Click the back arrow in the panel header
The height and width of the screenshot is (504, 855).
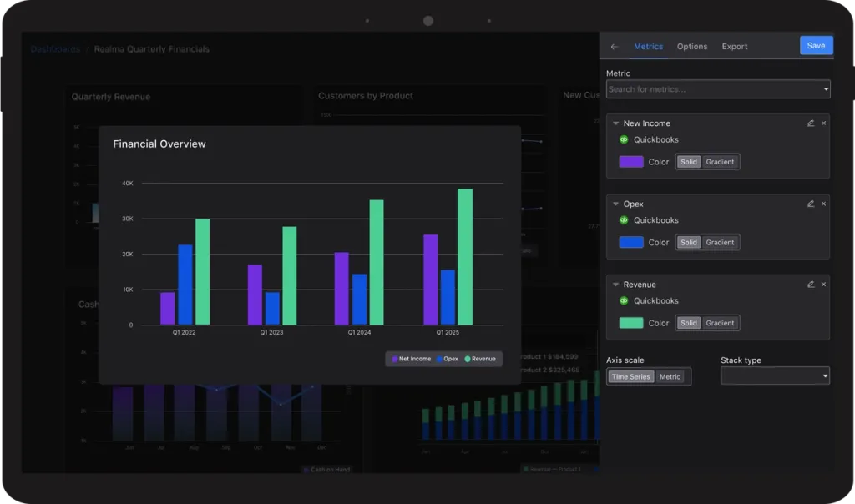tap(615, 47)
